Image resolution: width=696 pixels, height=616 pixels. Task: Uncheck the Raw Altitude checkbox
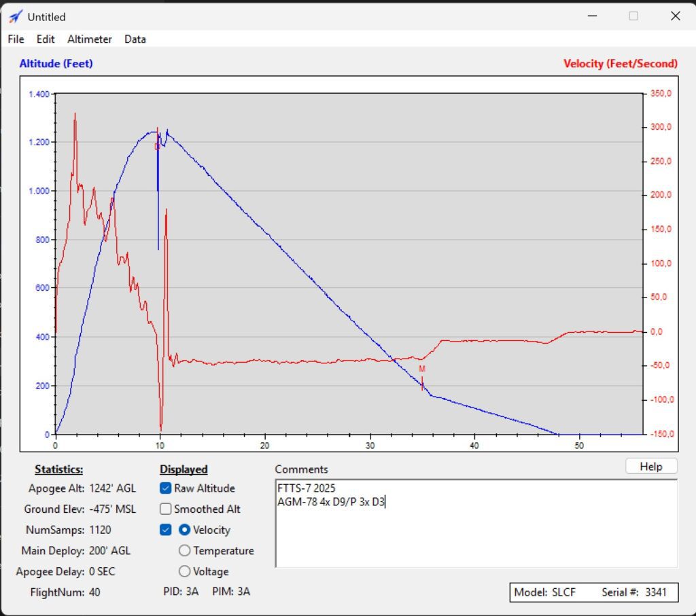coord(166,488)
